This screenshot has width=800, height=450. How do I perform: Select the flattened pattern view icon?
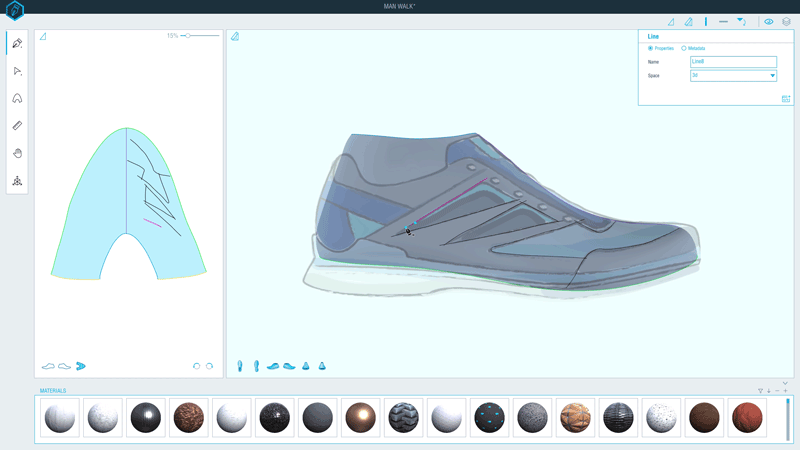[81, 366]
